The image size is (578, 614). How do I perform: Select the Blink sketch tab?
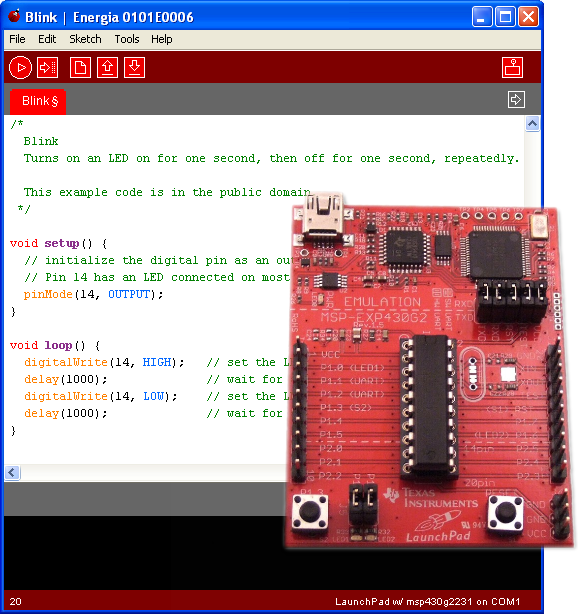[38, 101]
